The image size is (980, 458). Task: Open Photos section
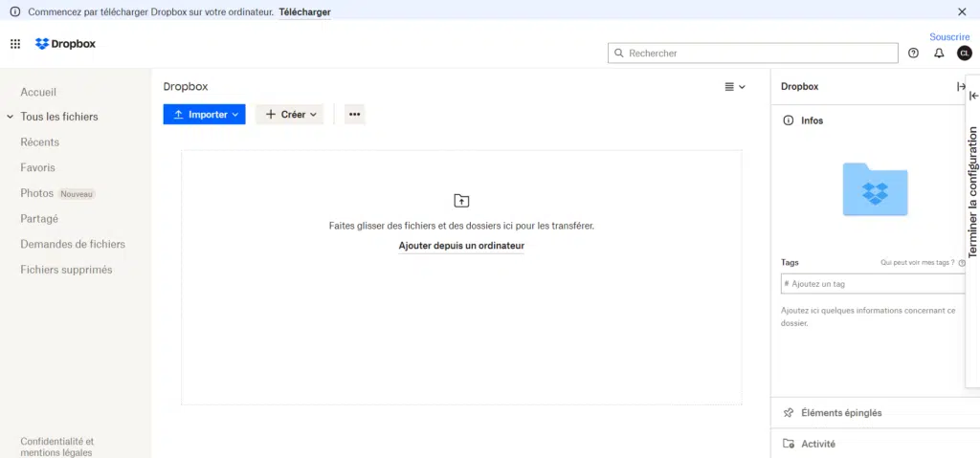pyautogui.click(x=37, y=194)
